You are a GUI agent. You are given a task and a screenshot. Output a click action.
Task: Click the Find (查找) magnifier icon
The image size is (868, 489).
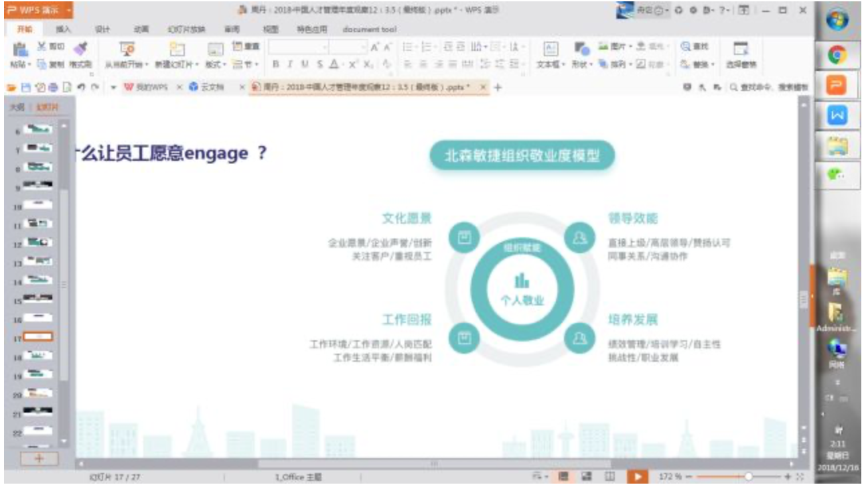[686, 47]
